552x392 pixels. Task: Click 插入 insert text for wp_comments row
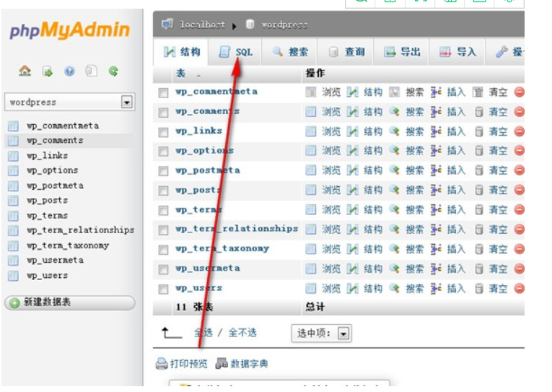456,112
